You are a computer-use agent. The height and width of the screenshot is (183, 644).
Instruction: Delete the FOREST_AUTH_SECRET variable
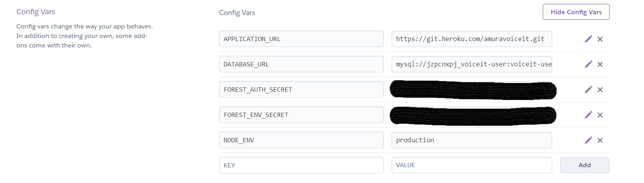coord(600,90)
